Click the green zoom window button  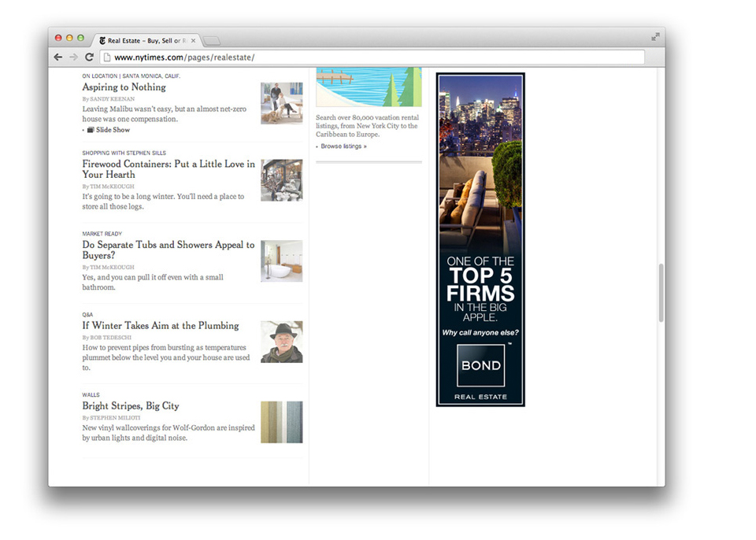[80, 38]
